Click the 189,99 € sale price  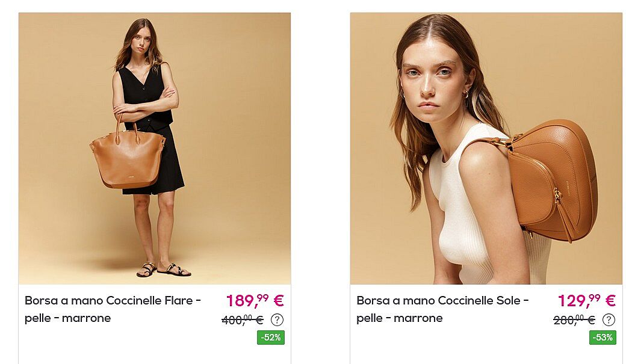point(255,301)
